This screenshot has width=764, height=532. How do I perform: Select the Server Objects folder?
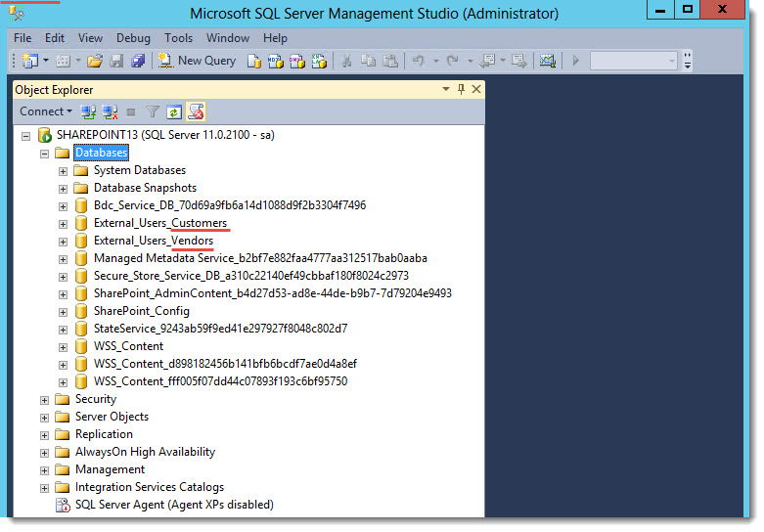(x=112, y=417)
